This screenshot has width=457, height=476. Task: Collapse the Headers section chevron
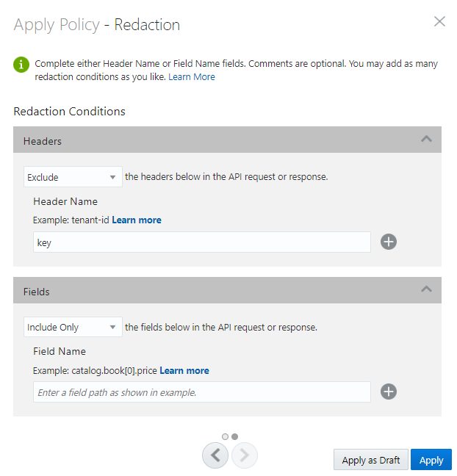[426, 139]
